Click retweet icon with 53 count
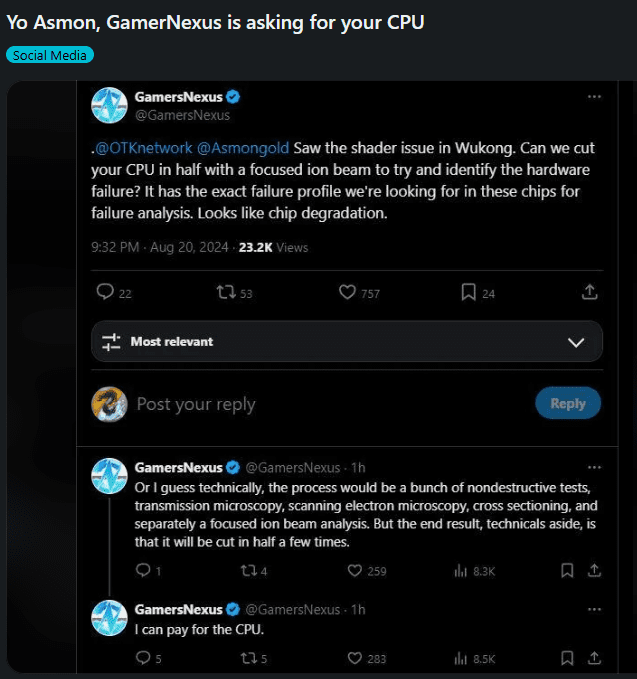 [x=226, y=292]
